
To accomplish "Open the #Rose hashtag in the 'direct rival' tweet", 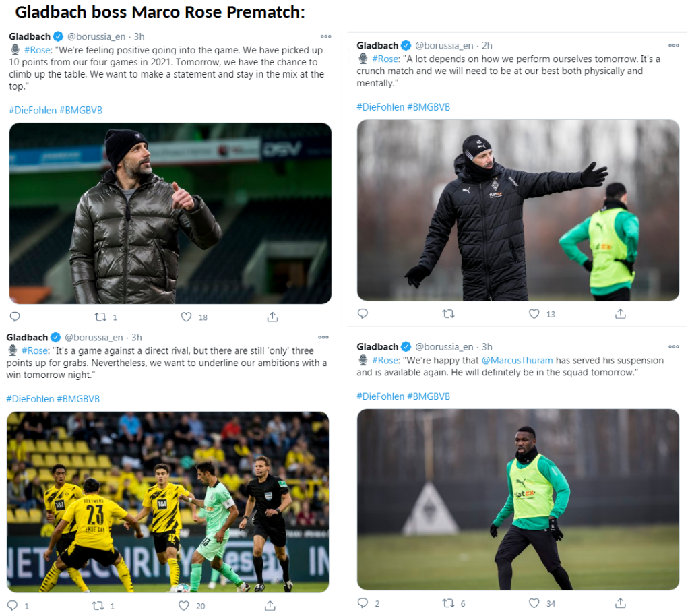I will pos(35,350).
